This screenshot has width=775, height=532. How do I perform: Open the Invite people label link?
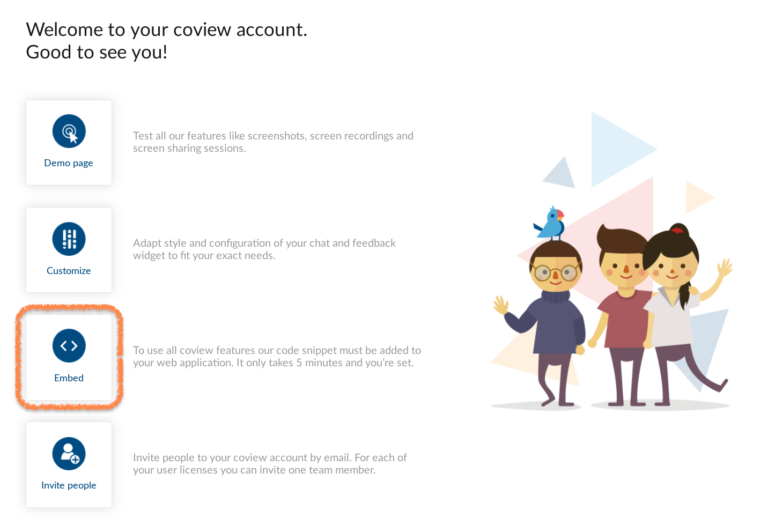click(69, 485)
